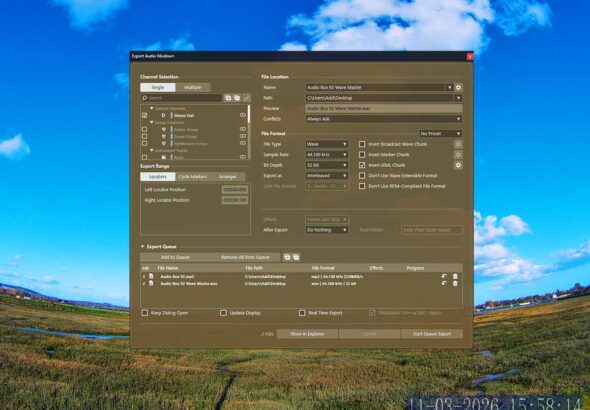590x410 pixels.
Task: Tick the Keep Dialog Open checkbox
Action: (x=144, y=313)
